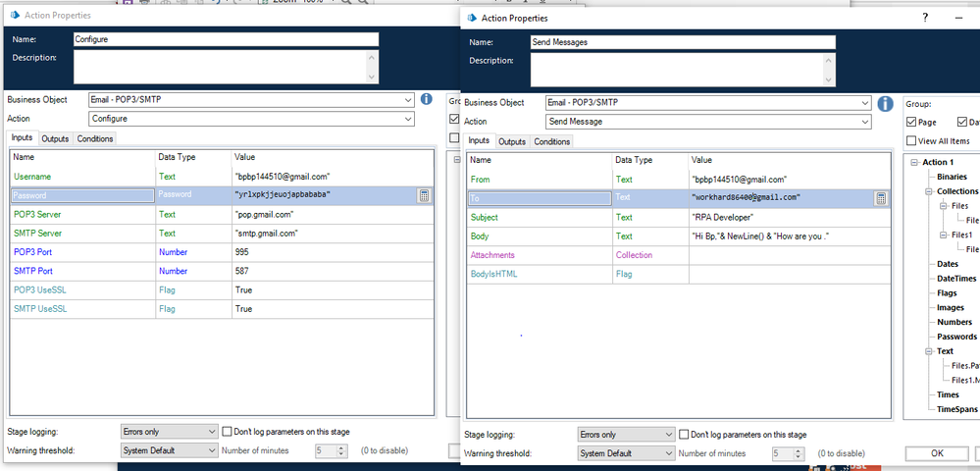Switch to Outputs tab in Send Messages

[x=512, y=142]
